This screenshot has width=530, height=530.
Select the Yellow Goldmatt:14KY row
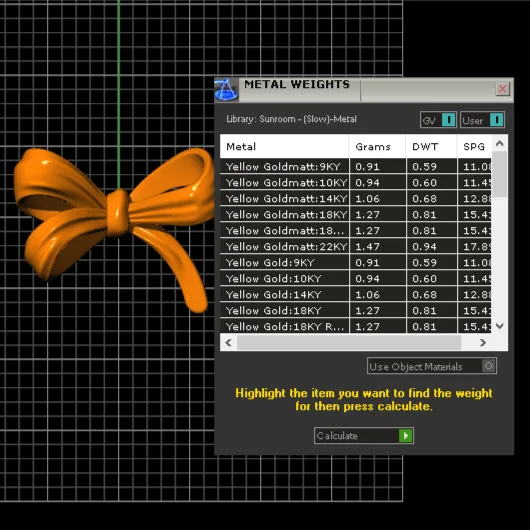pos(356,198)
